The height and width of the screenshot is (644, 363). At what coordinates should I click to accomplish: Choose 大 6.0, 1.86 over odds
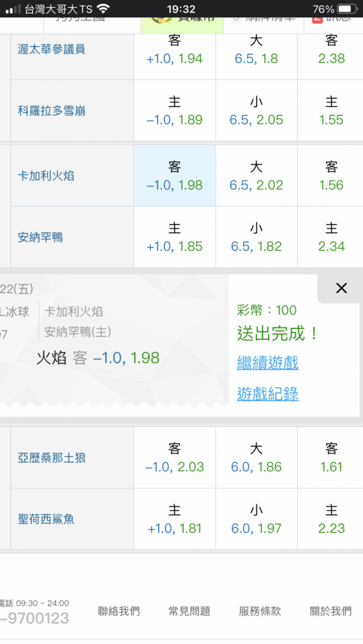pos(257,457)
